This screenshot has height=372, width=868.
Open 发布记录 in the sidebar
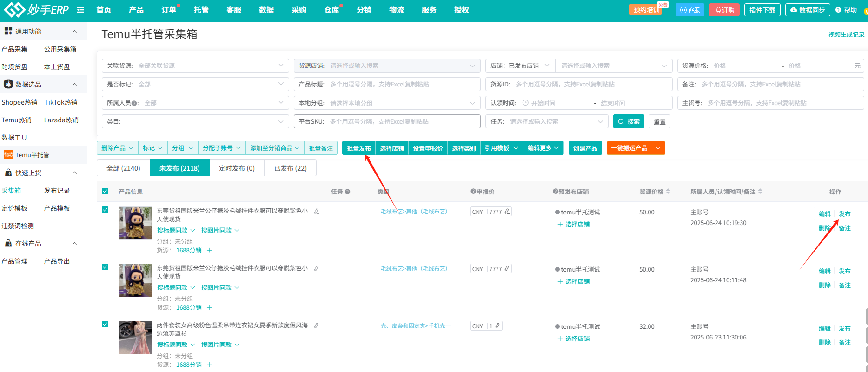pos(57,190)
